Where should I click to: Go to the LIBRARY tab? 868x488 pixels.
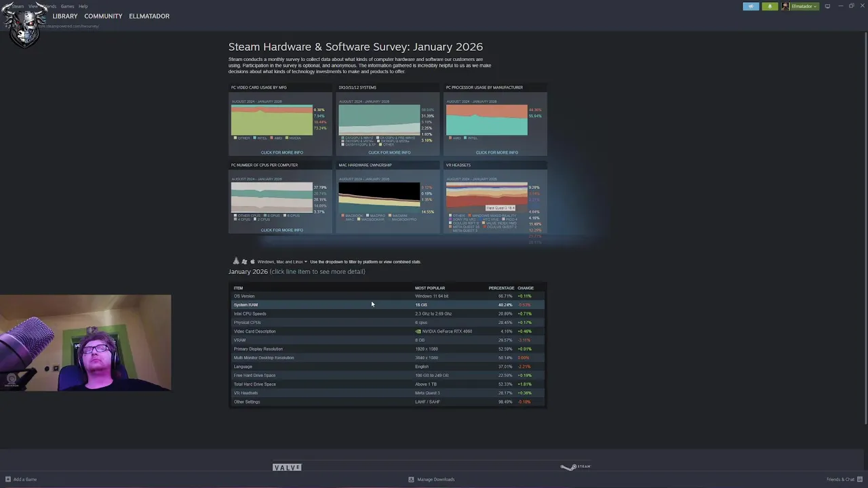(65, 16)
